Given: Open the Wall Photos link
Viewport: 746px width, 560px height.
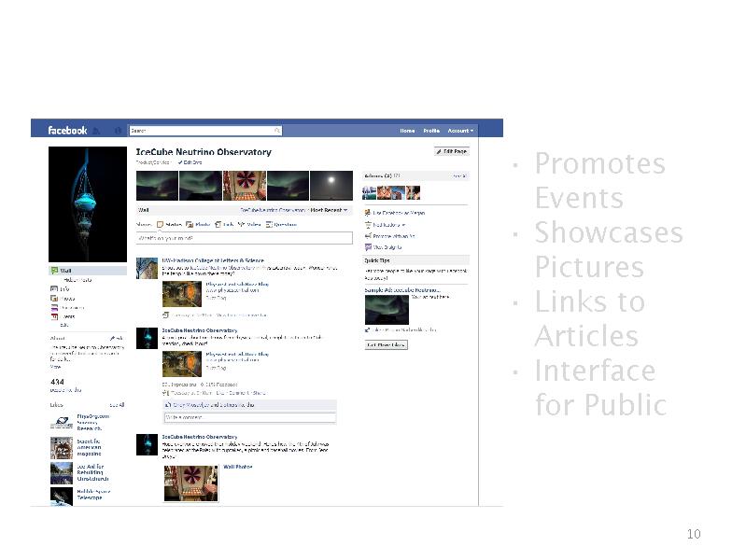Looking at the screenshot, I should tap(238, 467).
